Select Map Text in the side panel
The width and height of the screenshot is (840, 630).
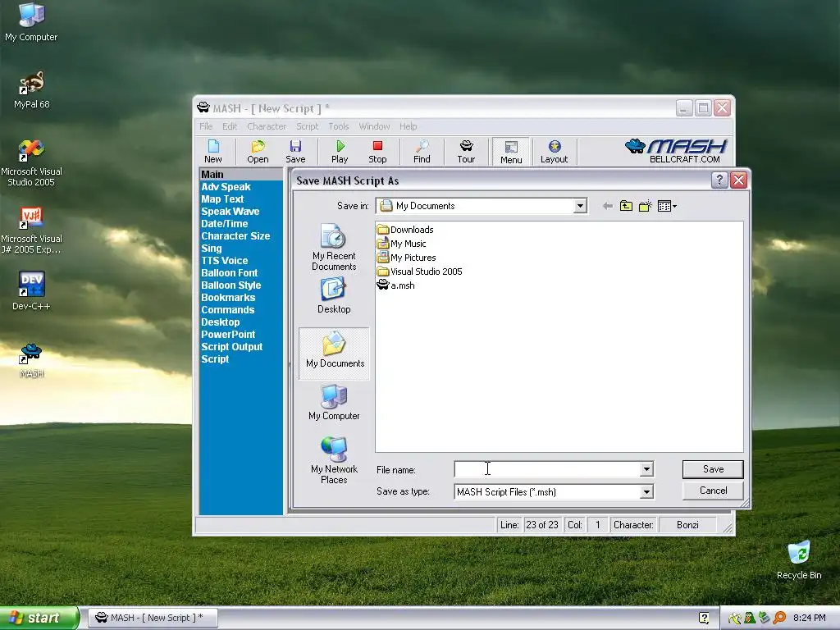(x=222, y=199)
